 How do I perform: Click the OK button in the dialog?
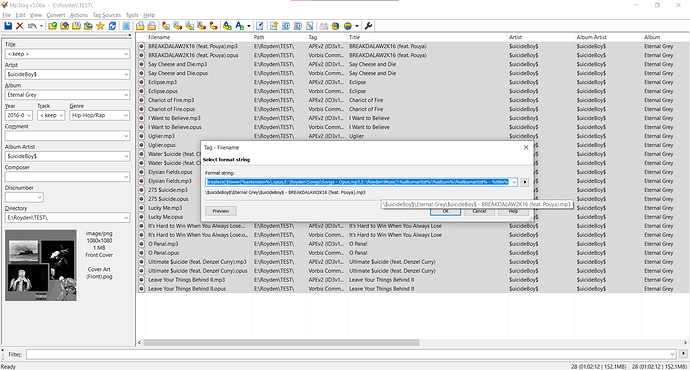445,211
